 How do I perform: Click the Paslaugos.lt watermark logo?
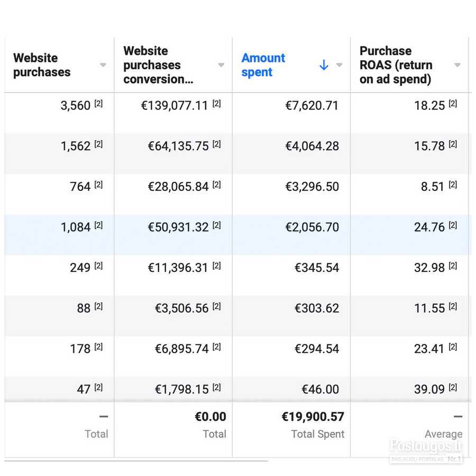tap(426, 450)
